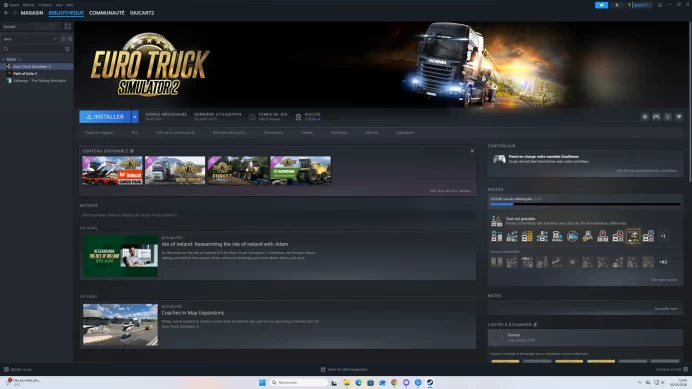Click the recent-activity clock icon in sidebar
Screen dimensions: 692x389
click(x=63, y=39)
